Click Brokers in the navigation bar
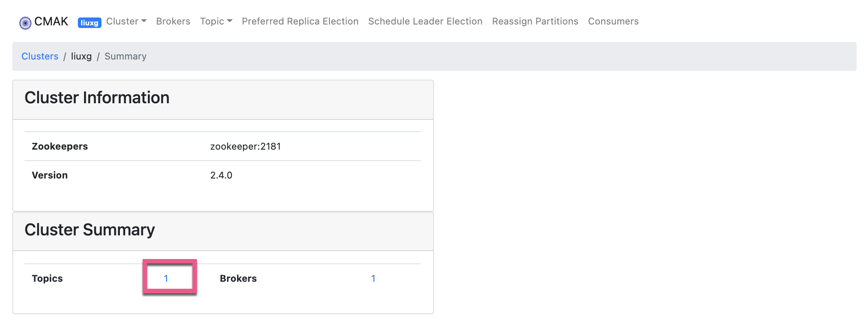 (173, 21)
